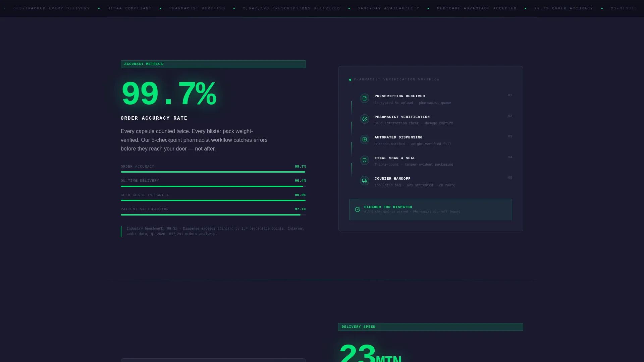Click the Courier Handoff step title

(392, 179)
